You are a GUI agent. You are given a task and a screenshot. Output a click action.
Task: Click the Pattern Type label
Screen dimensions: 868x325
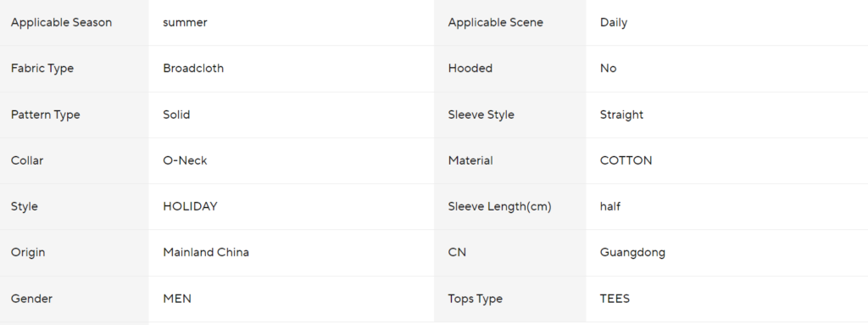pyautogui.click(x=46, y=115)
